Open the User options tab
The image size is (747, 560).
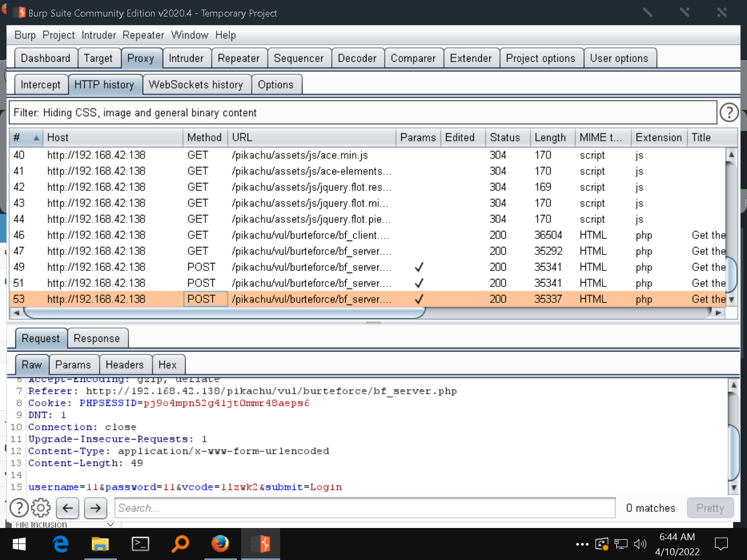(x=619, y=58)
